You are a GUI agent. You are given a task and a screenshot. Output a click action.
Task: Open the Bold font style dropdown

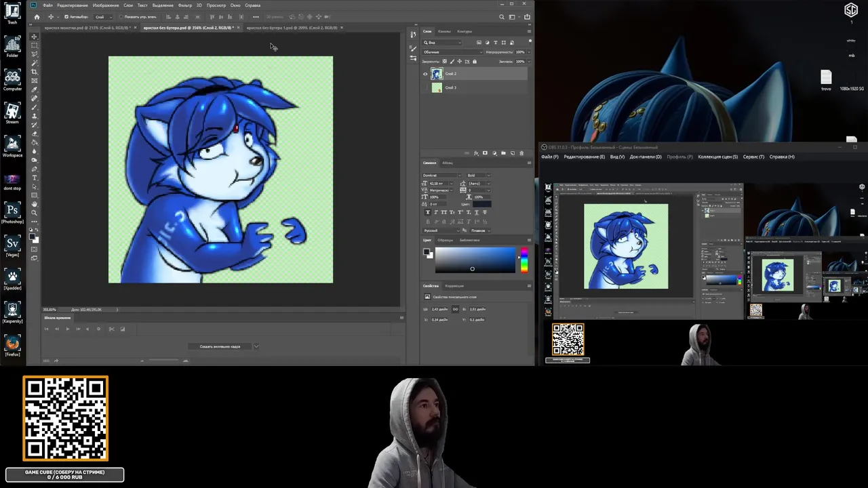click(x=479, y=176)
